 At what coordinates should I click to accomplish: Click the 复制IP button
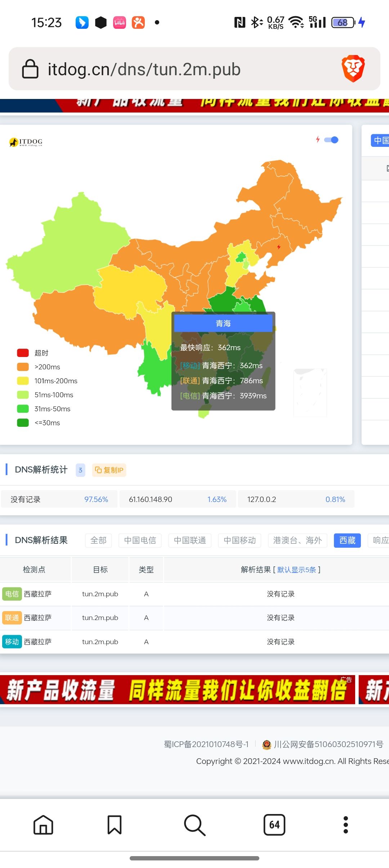pos(109,470)
